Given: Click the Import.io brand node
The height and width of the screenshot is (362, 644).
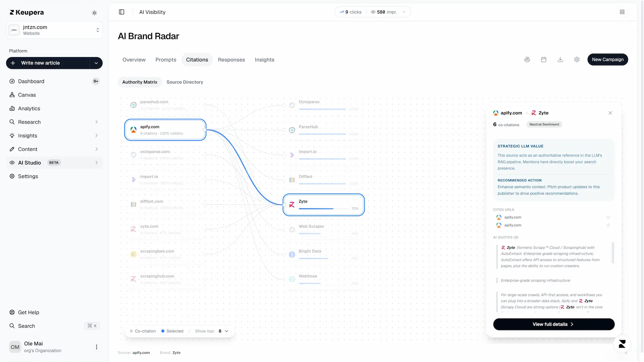Looking at the screenshot, I should point(324,155).
